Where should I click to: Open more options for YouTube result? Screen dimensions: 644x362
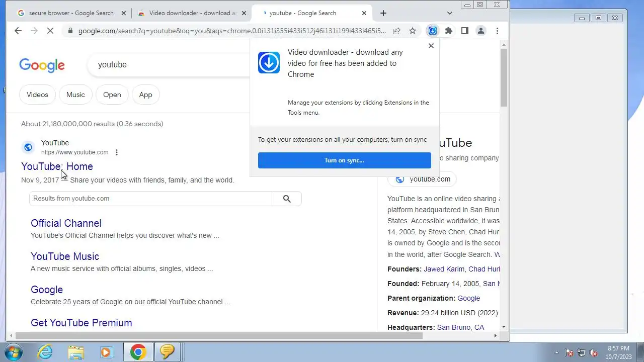117,152
